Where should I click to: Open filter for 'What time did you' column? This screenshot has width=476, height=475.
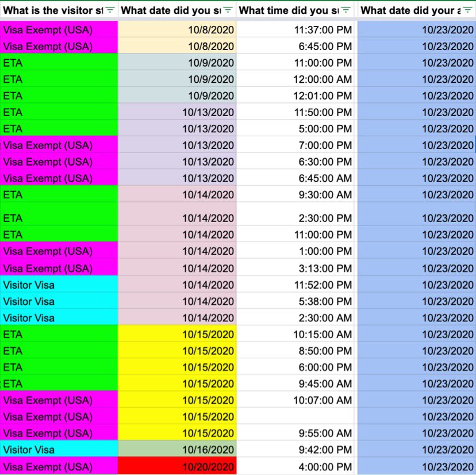pyautogui.click(x=346, y=10)
